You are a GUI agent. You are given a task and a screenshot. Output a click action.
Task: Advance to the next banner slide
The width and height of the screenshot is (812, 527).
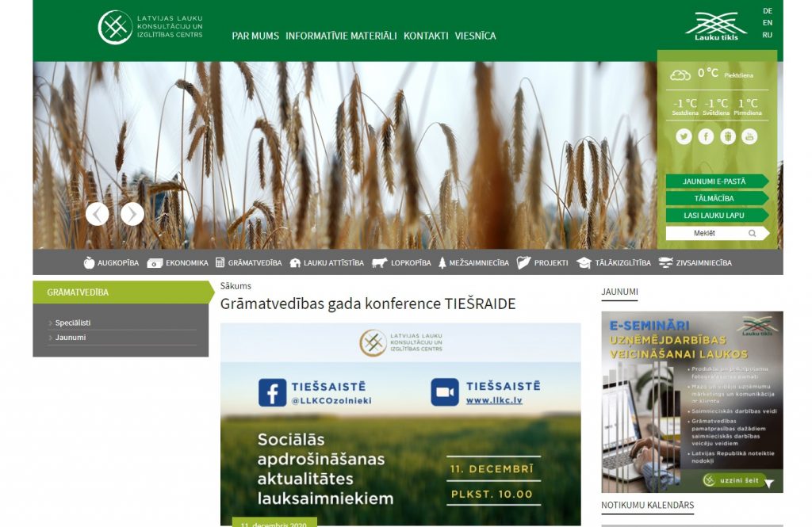tap(132, 214)
